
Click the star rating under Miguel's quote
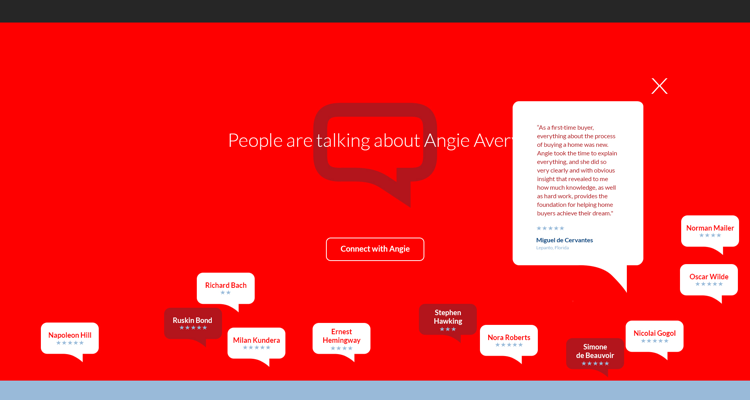coord(550,228)
